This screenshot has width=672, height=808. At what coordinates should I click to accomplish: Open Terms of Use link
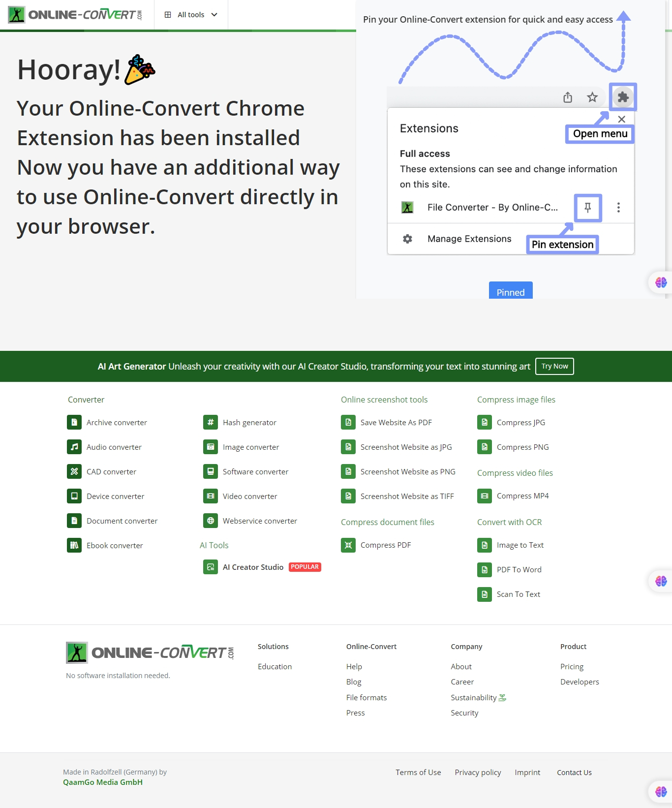418,773
